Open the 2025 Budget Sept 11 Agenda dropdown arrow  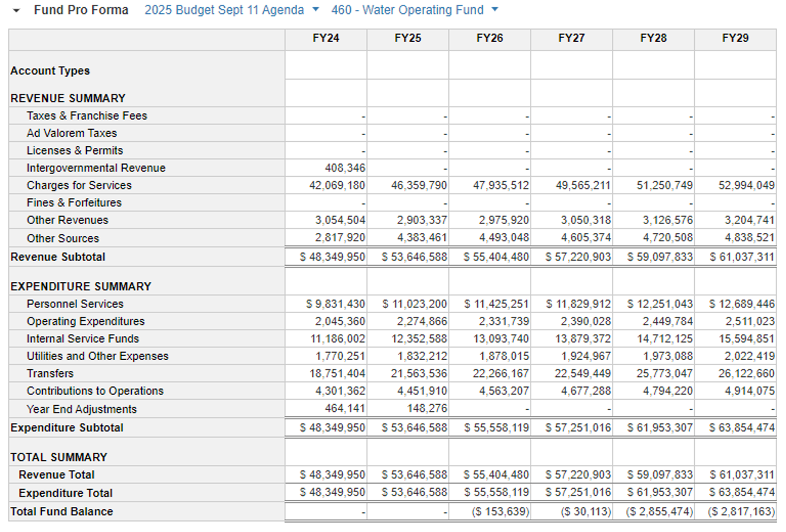(x=316, y=9)
